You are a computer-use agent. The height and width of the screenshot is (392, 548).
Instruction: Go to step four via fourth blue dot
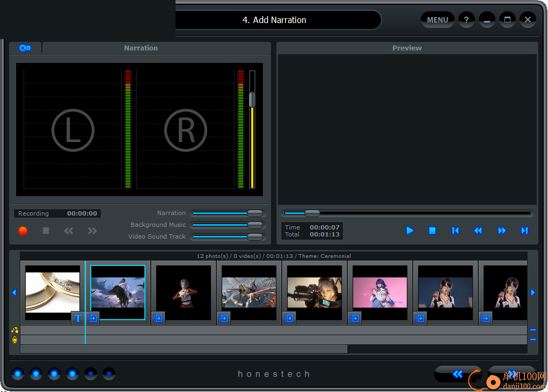[x=72, y=374]
